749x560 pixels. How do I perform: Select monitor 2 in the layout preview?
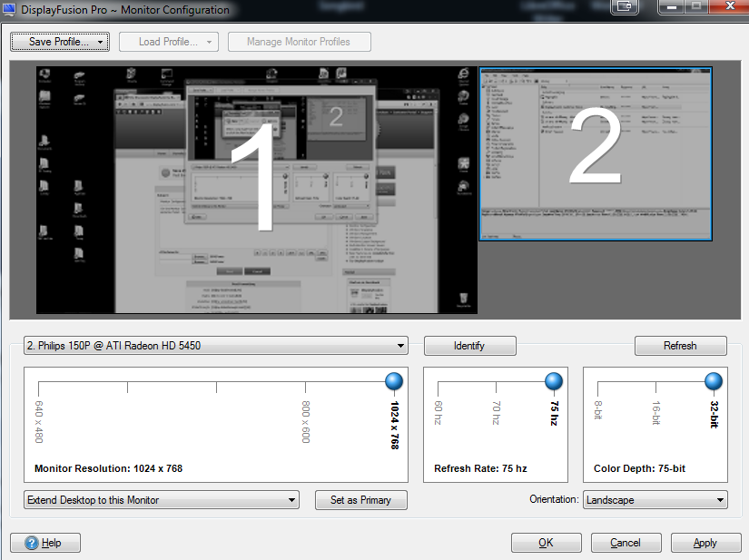(596, 153)
